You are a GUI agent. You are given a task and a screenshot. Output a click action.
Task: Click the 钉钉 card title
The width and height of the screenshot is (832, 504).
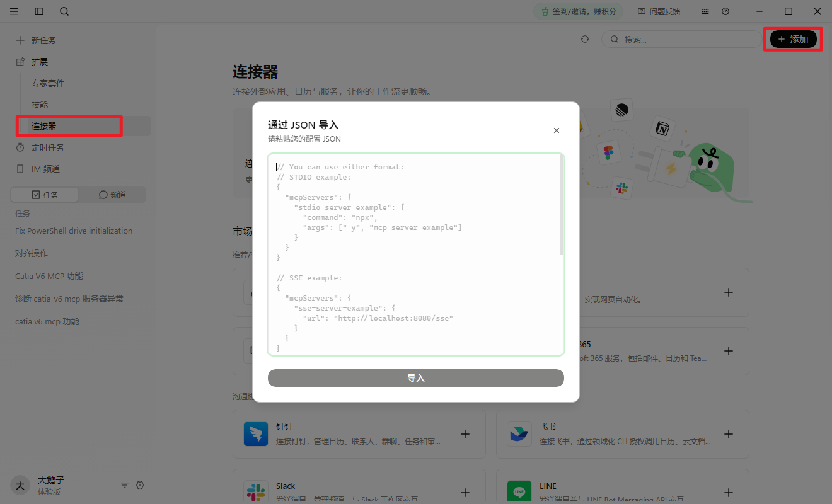pos(284,427)
